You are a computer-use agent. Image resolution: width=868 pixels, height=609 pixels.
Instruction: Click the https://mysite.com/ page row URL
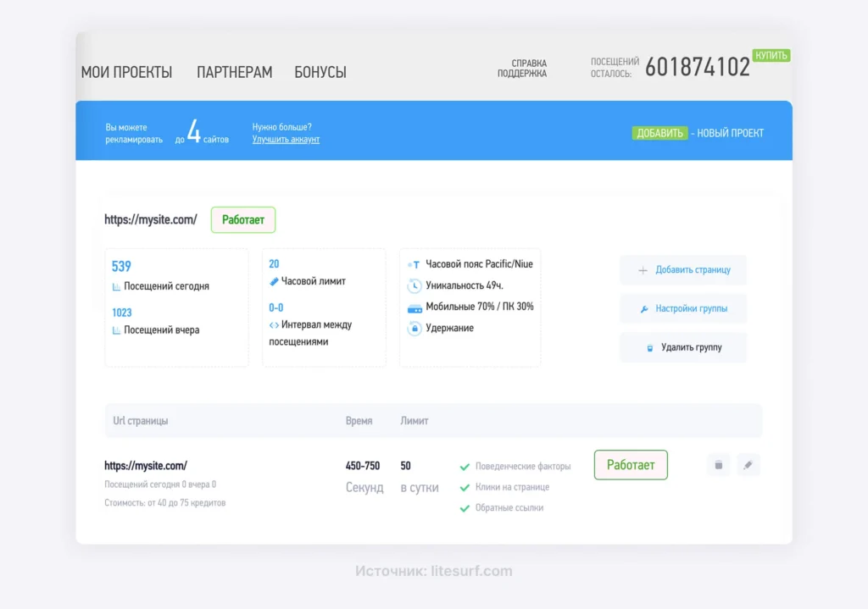pos(146,466)
